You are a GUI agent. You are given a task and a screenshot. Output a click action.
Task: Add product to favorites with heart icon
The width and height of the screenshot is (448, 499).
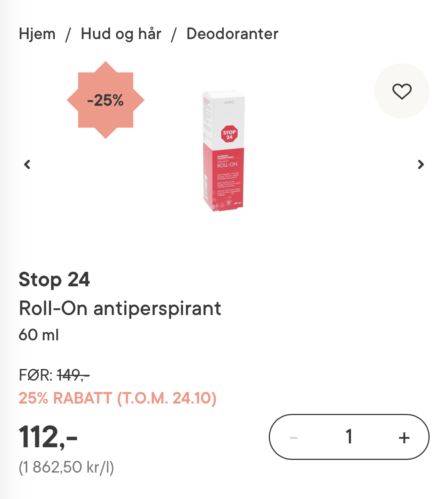(402, 91)
